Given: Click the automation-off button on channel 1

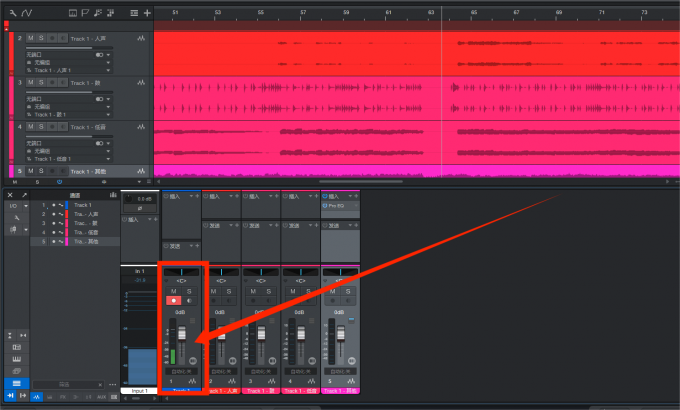Looking at the screenshot, I should coord(181,371).
